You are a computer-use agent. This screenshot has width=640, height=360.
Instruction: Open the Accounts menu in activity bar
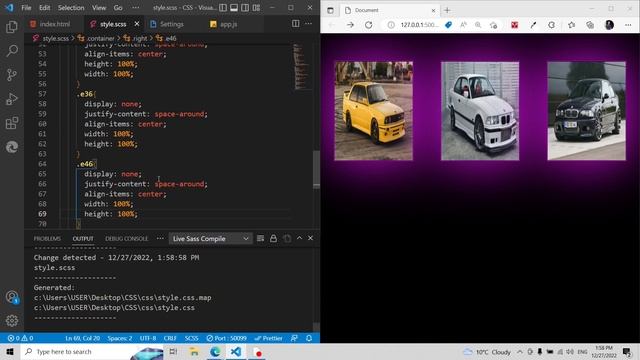tap(12, 297)
